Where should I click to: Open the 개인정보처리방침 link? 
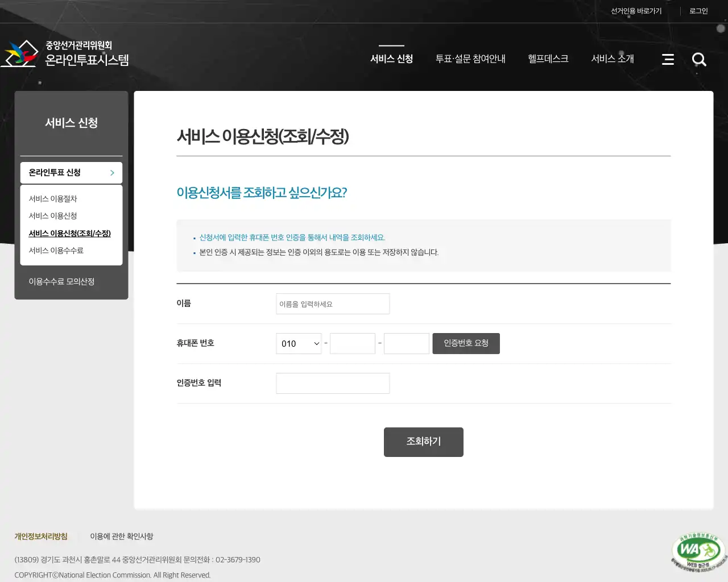tap(40, 536)
